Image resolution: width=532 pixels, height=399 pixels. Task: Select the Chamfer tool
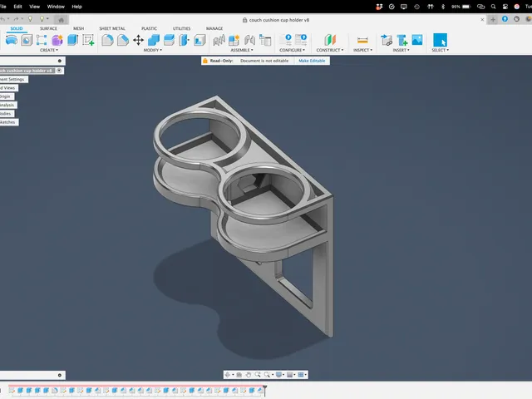click(123, 40)
